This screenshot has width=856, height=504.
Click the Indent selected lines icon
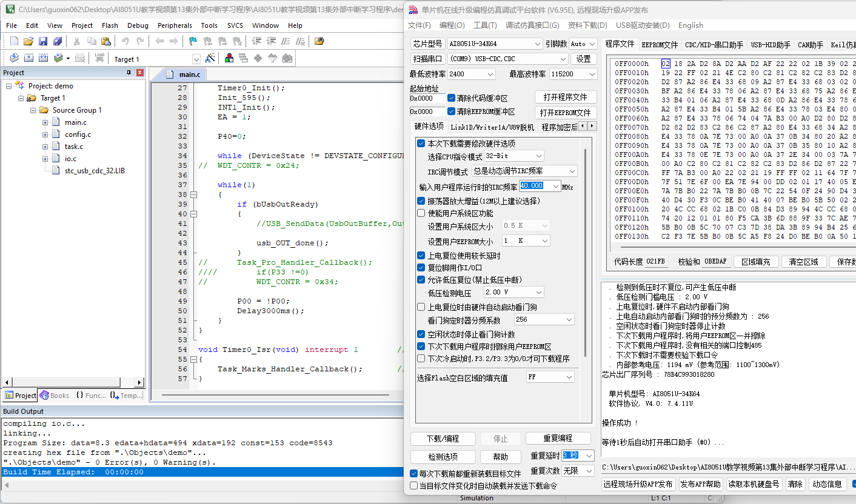coord(256,41)
